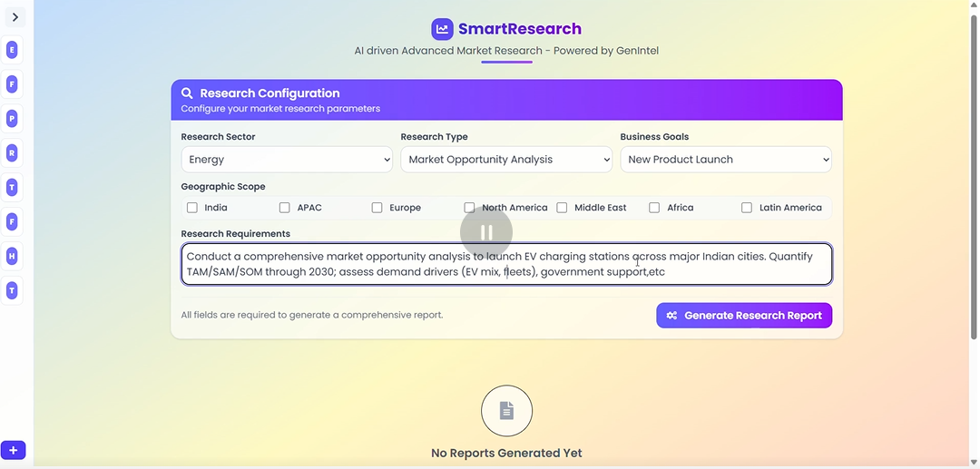
Task: Open the sidebar item labeled R
Action: tap(12, 153)
